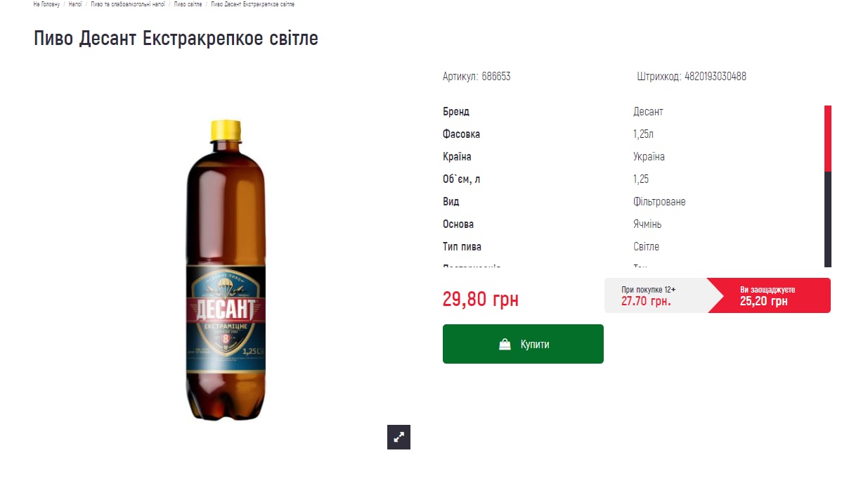Click the expand image fullscreen icon

point(399,437)
